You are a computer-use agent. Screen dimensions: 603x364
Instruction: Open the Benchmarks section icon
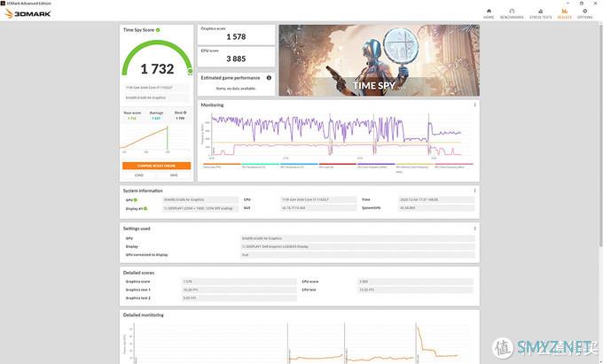coord(512,12)
